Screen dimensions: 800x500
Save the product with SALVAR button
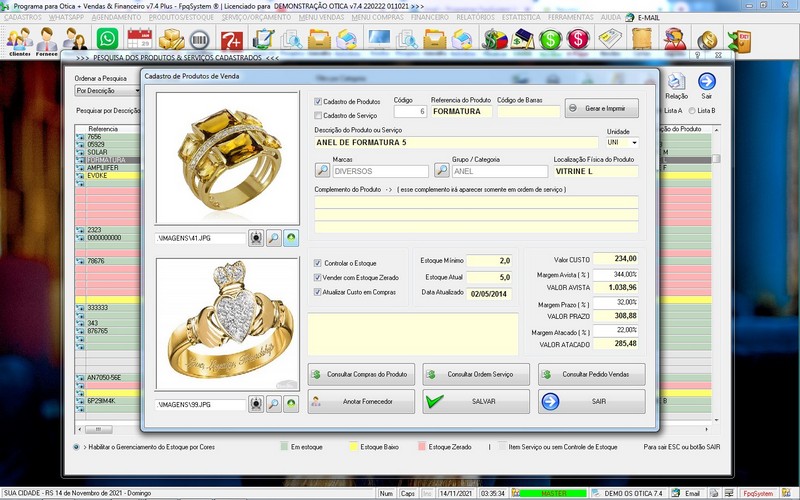tap(476, 402)
